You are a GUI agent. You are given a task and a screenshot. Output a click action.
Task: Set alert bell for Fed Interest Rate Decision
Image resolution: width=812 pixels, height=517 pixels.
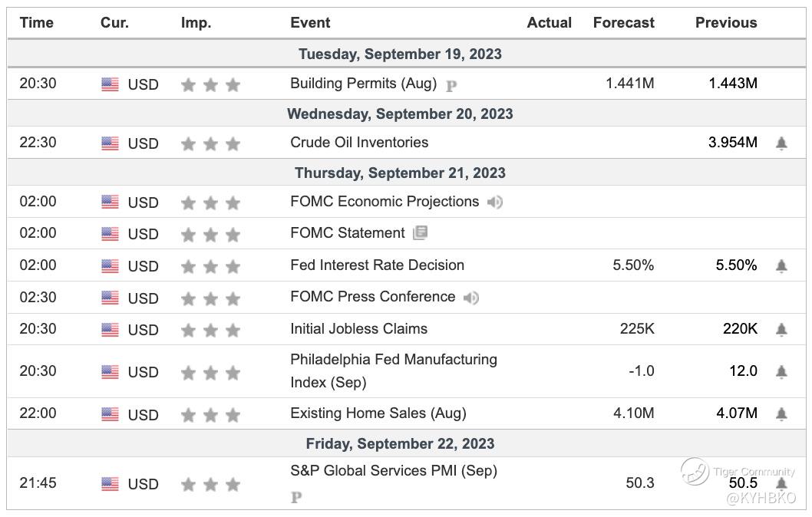(x=781, y=266)
